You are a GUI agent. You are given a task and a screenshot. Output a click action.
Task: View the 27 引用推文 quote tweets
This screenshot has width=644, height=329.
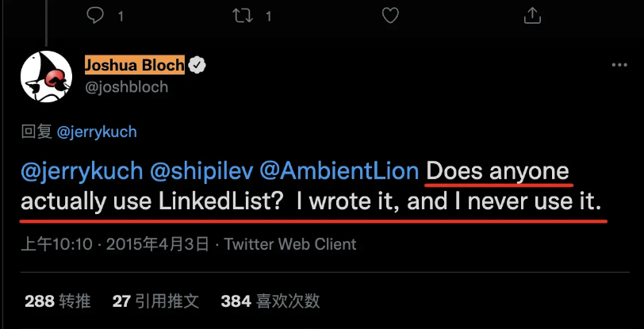pyautogui.click(x=155, y=300)
